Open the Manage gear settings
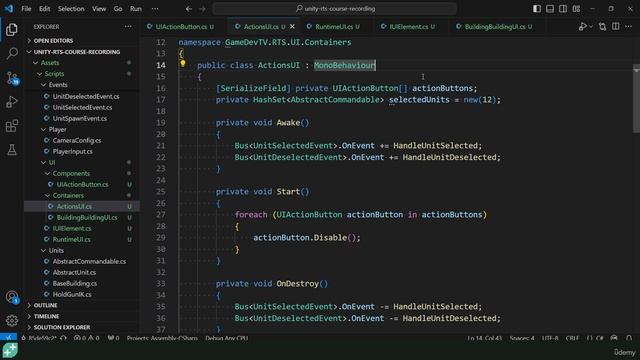The width and height of the screenshot is (640, 360). pyautogui.click(x=12, y=321)
